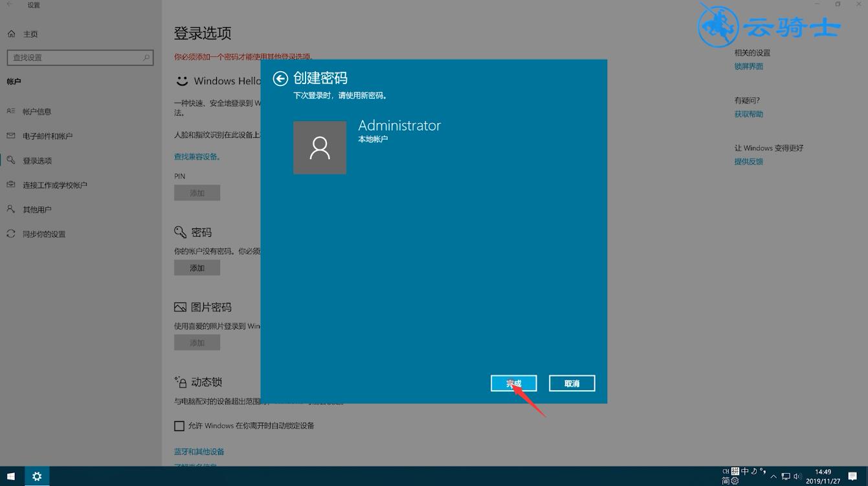This screenshot has height=486, width=868.
Task: Click the search magnifier icon in 查找设置
Action: click(x=146, y=58)
